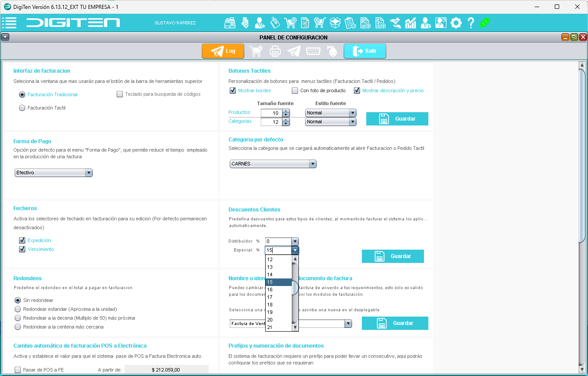588x376 pixels.
Task: Uncheck Mostrar bordes checkbox
Action: click(233, 90)
